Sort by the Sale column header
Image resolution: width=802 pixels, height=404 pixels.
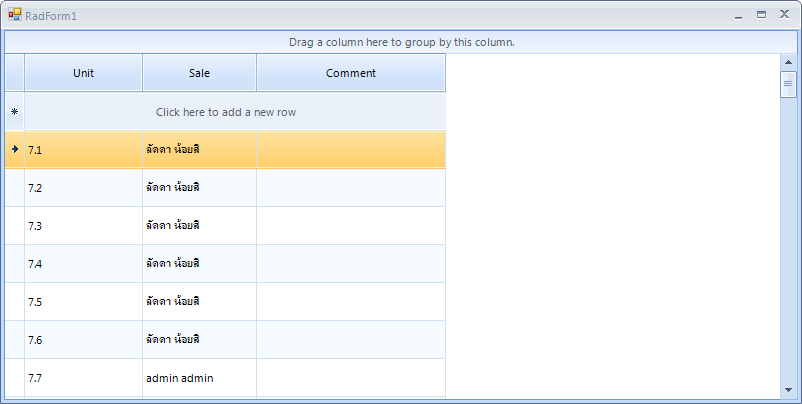[x=199, y=73]
